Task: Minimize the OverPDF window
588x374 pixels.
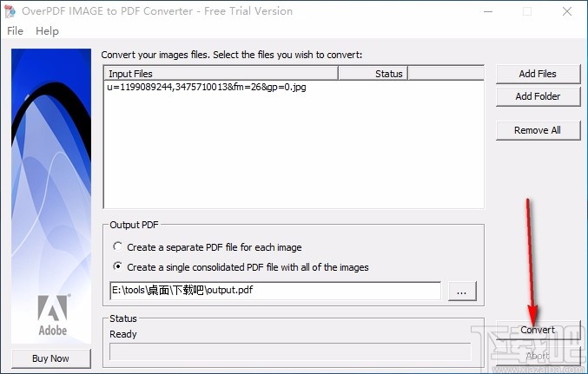Action: coord(488,11)
